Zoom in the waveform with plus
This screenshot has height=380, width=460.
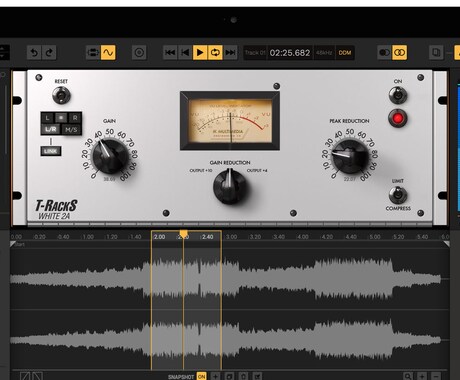[x=422, y=377]
